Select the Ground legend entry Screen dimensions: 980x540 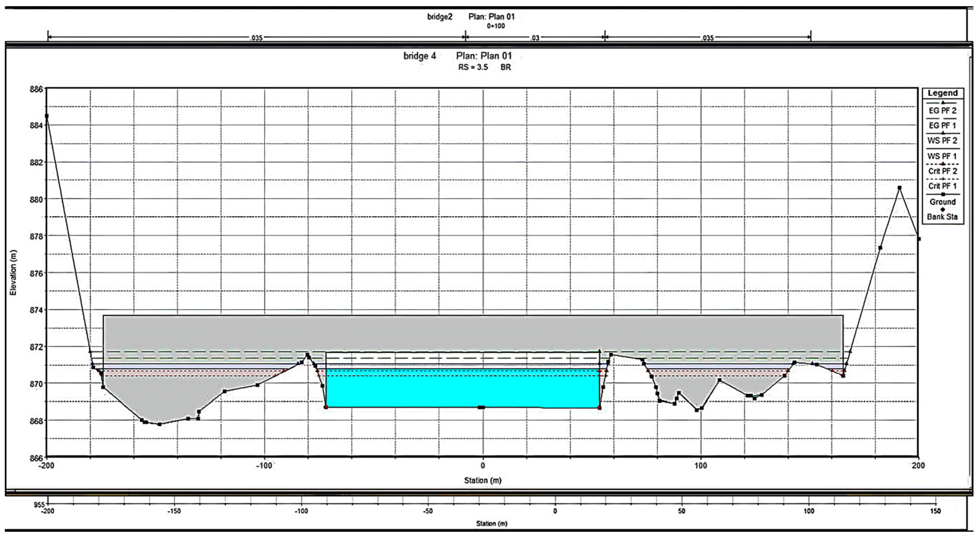point(942,202)
